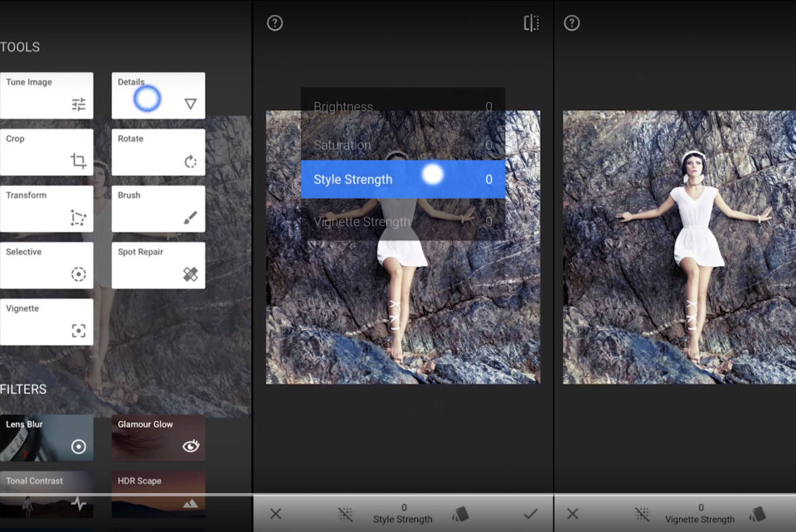This screenshot has width=796, height=532.
Task: Select the Transform perspective tool
Action: coord(46,208)
